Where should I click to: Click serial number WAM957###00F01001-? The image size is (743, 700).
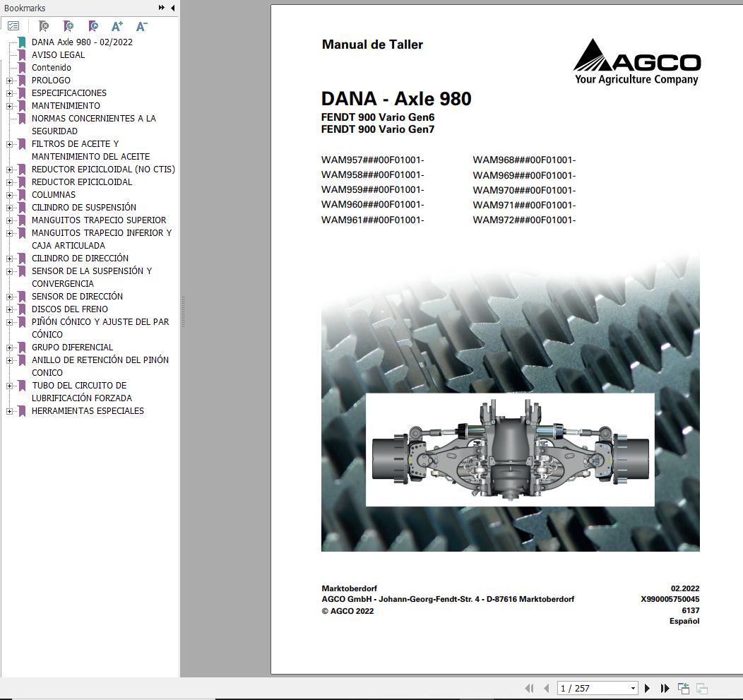coord(372,160)
